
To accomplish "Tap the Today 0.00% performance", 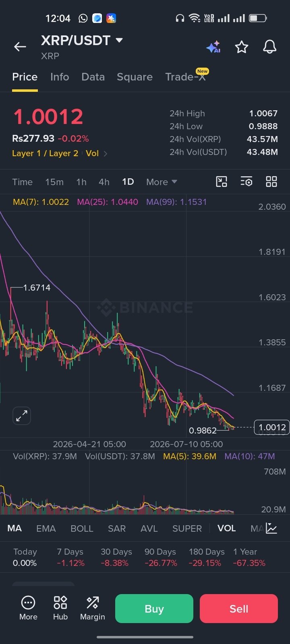I will (x=25, y=557).
